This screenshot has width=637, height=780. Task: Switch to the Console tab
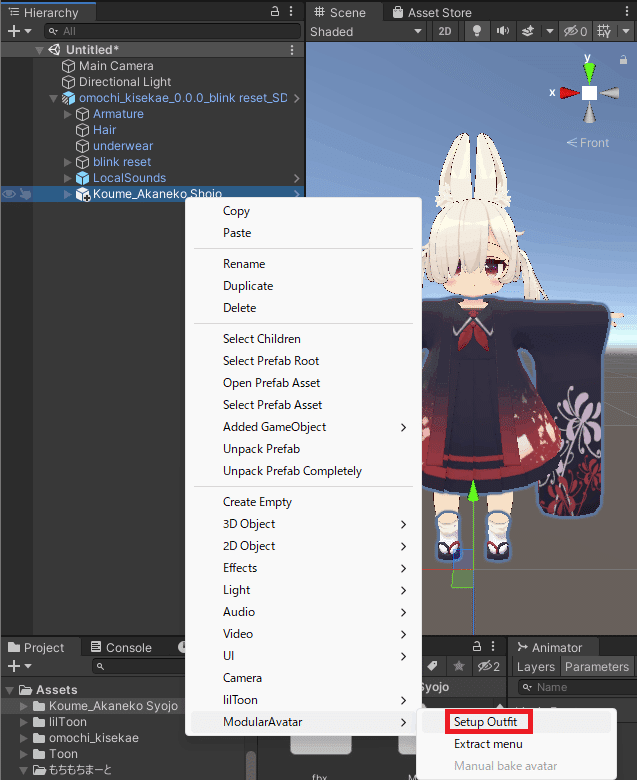click(x=121, y=648)
